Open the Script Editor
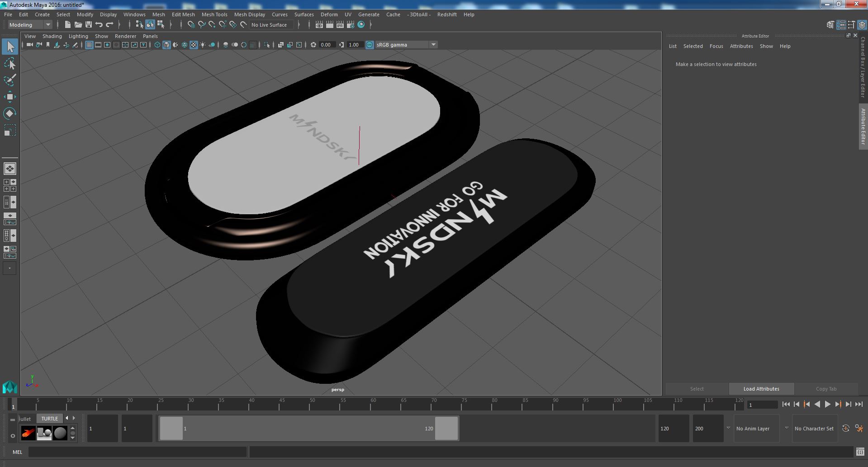This screenshot has height=467, width=868. click(860, 452)
